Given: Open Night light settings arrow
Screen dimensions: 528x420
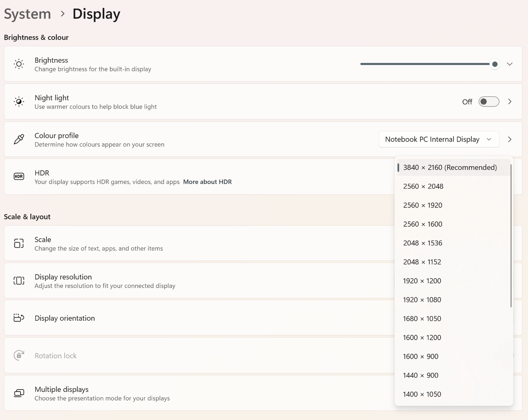Looking at the screenshot, I should [x=510, y=102].
